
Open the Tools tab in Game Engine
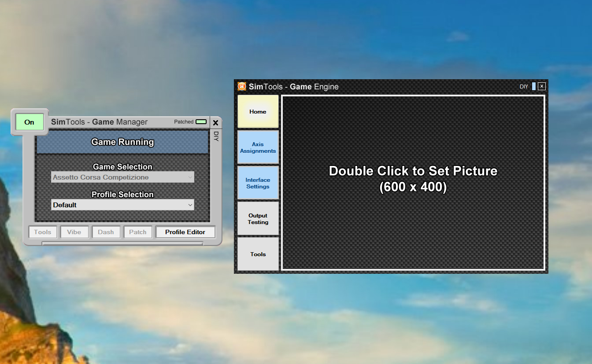[x=258, y=254]
